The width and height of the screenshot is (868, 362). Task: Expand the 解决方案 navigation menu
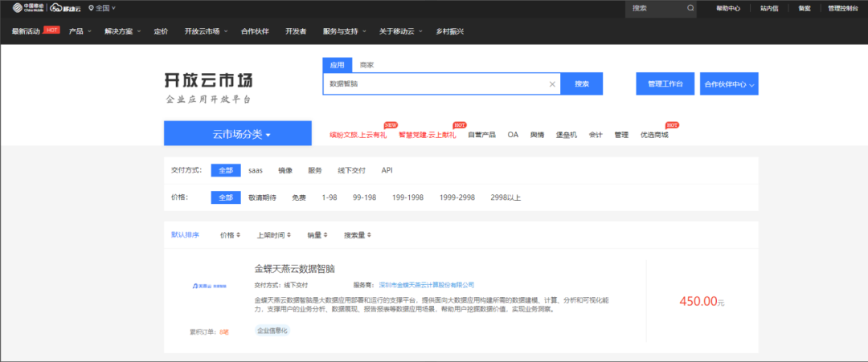tap(122, 31)
